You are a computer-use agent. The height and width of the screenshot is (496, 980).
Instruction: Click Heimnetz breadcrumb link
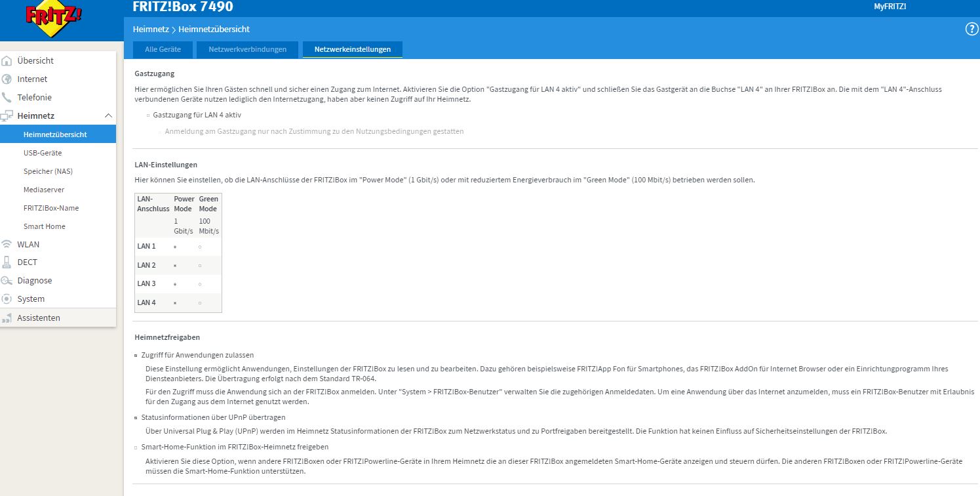tap(150, 30)
